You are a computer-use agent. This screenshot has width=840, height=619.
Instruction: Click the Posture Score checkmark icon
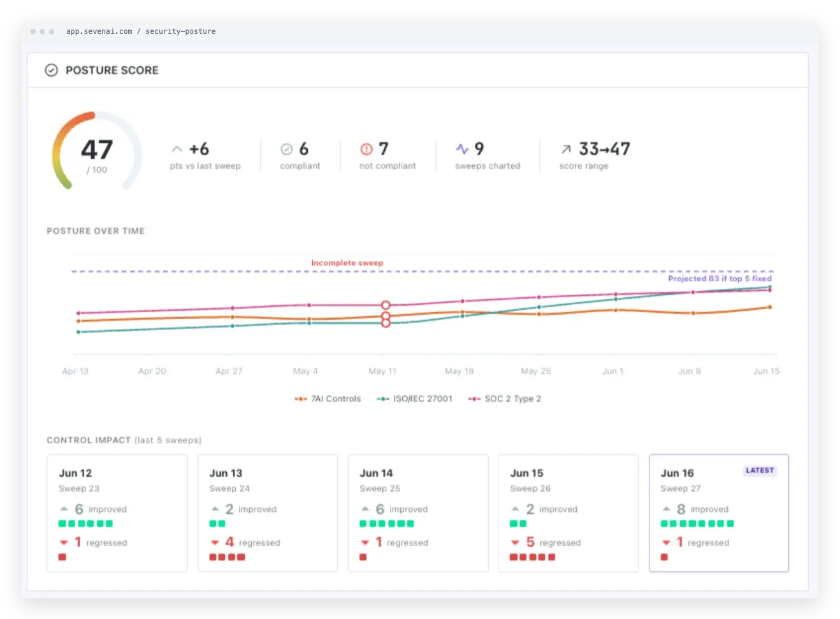(x=51, y=70)
